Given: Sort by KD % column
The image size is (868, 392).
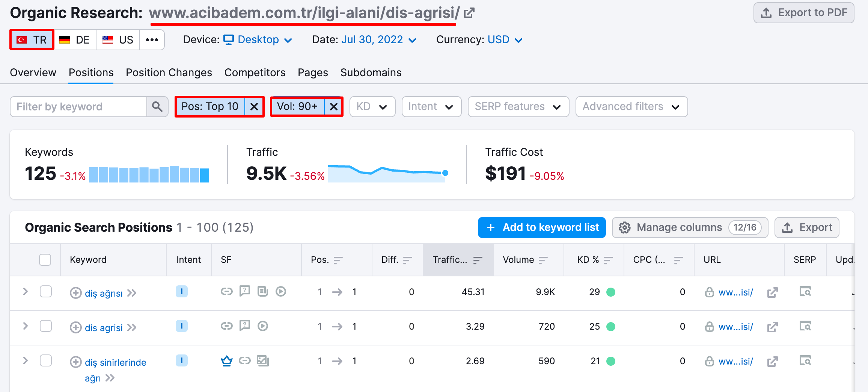Looking at the screenshot, I should (x=608, y=260).
